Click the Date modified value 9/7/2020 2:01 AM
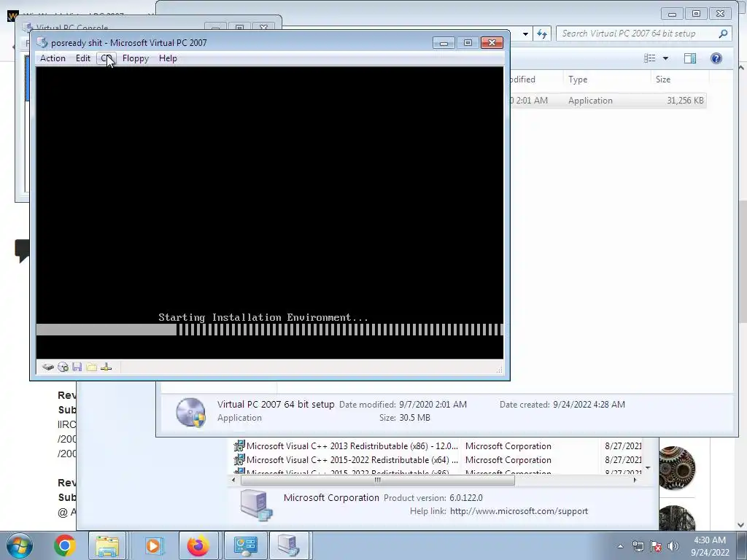Image resolution: width=747 pixels, height=560 pixels. pyautogui.click(x=433, y=404)
